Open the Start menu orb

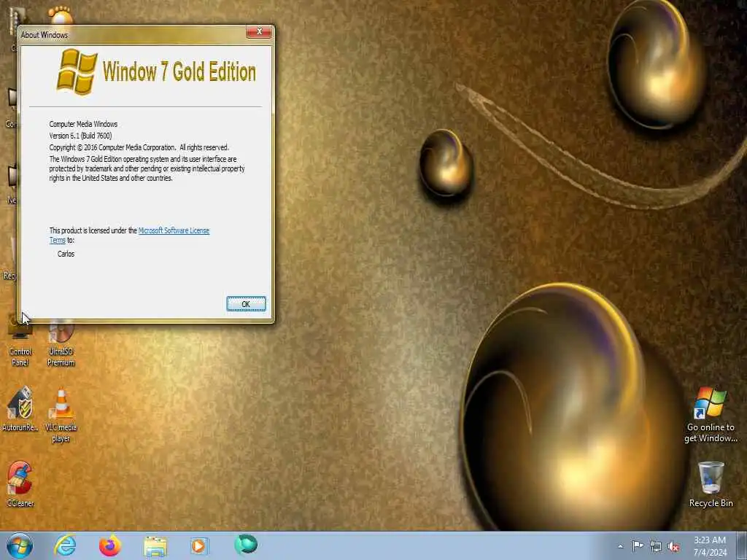click(x=20, y=545)
